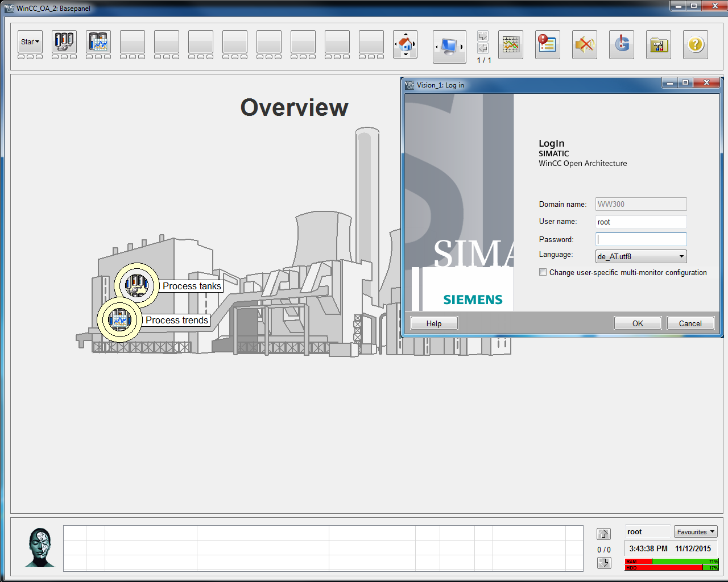Open the help question mark icon
The image size is (728, 582).
[x=695, y=44]
